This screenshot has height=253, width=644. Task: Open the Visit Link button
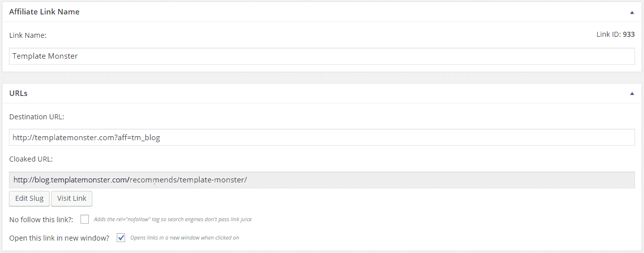[72, 198]
